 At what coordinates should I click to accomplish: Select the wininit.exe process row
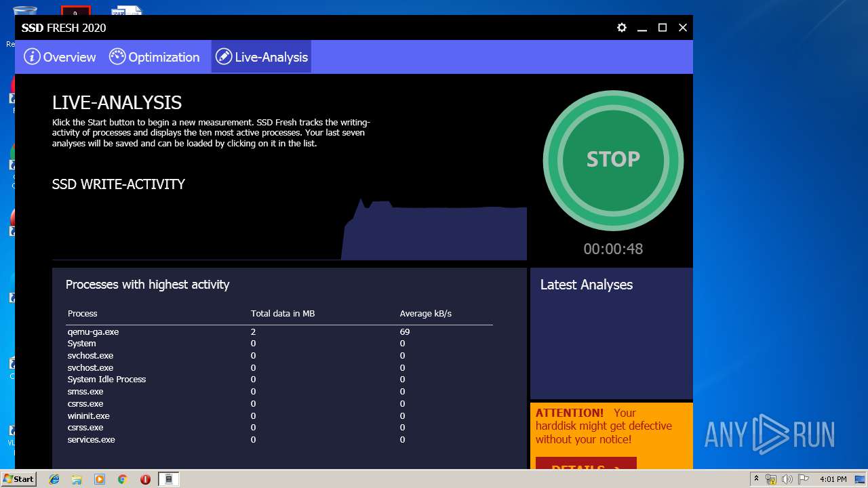pyautogui.click(x=279, y=415)
